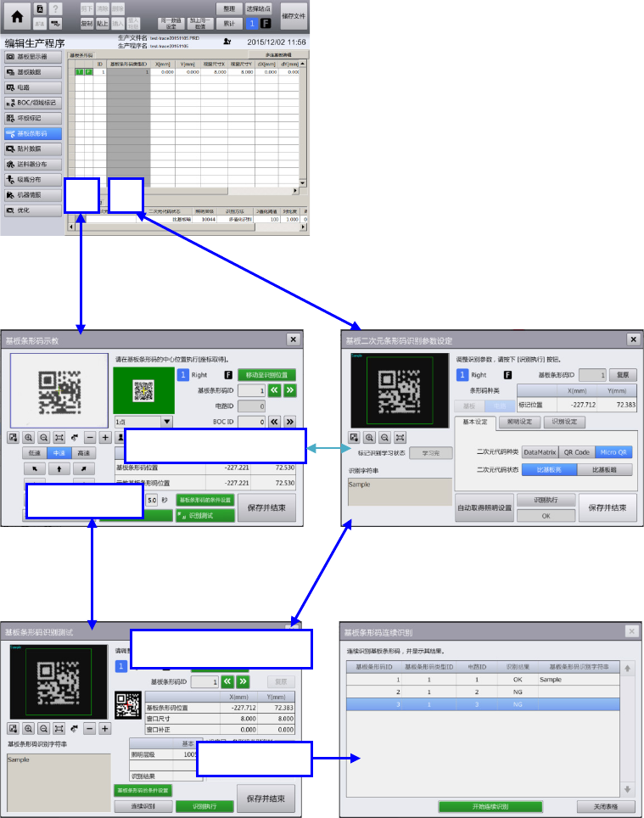Select the DataMatrix code type
644x818 pixels.
[540, 452]
